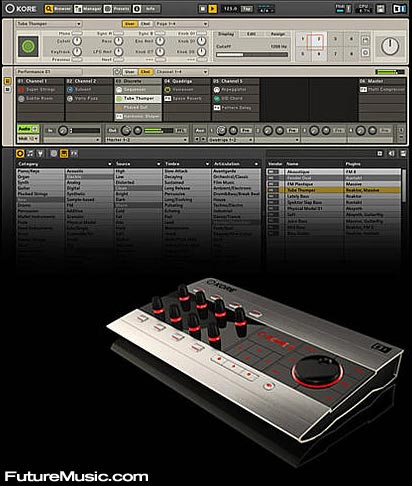Click the KORE logo
The image size is (412, 486).
click(x=21, y=9)
